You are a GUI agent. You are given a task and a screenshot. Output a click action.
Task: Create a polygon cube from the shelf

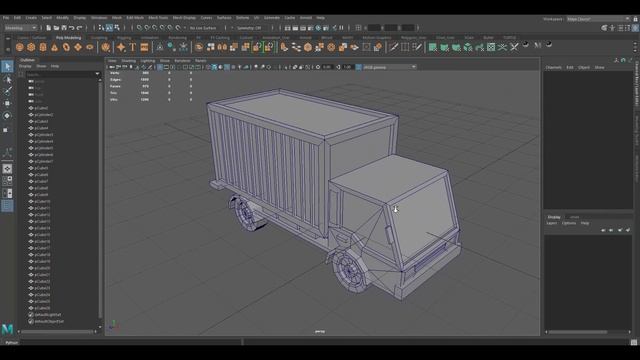(31, 47)
